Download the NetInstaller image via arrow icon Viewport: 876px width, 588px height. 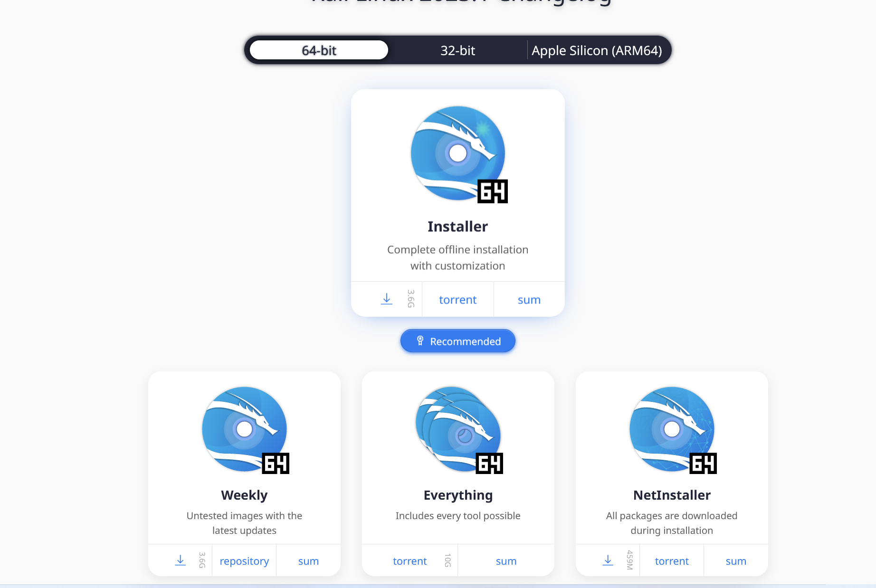(x=608, y=560)
